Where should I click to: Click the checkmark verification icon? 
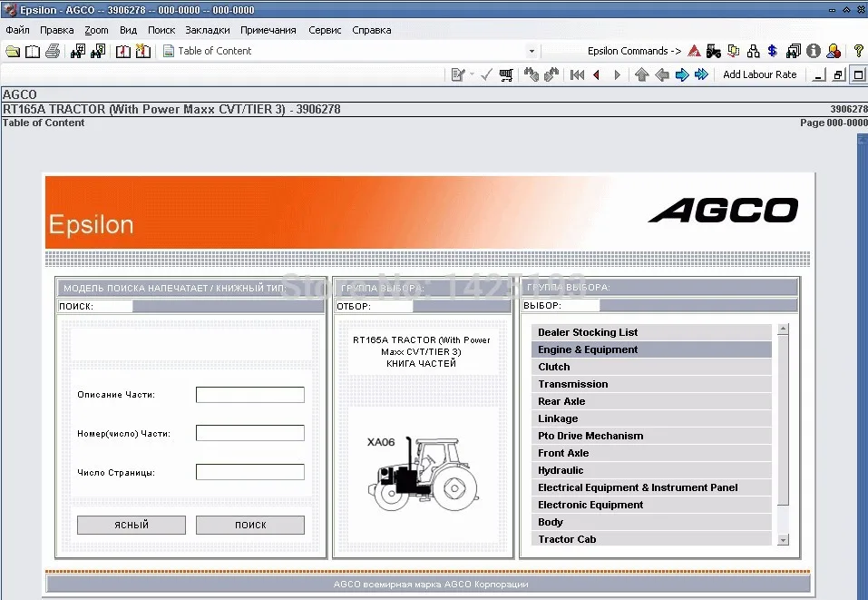point(485,74)
